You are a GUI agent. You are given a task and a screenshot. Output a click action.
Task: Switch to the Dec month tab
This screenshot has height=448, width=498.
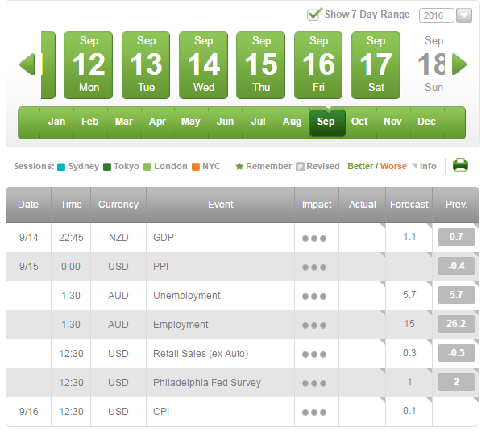click(x=426, y=122)
